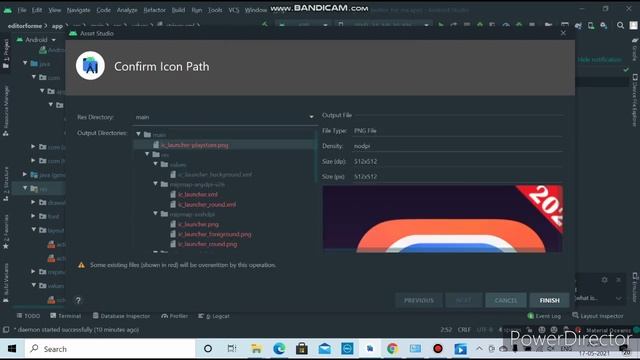The height and width of the screenshot is (360, 640).
Task: Click the Search Everywhere magnifier icon
Action: pyautogui.click(x=620, y=25)
